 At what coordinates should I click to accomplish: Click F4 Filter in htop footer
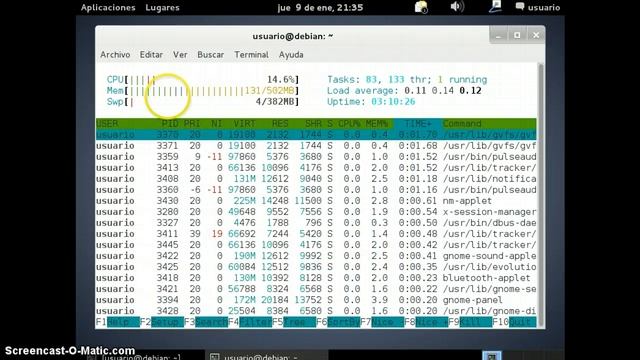coord(250,322)
